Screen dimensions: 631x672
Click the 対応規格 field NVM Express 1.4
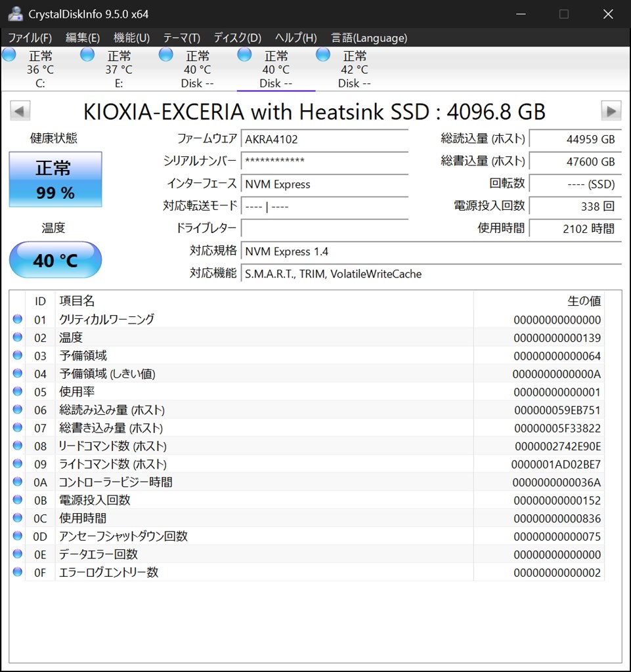[431, 251]
